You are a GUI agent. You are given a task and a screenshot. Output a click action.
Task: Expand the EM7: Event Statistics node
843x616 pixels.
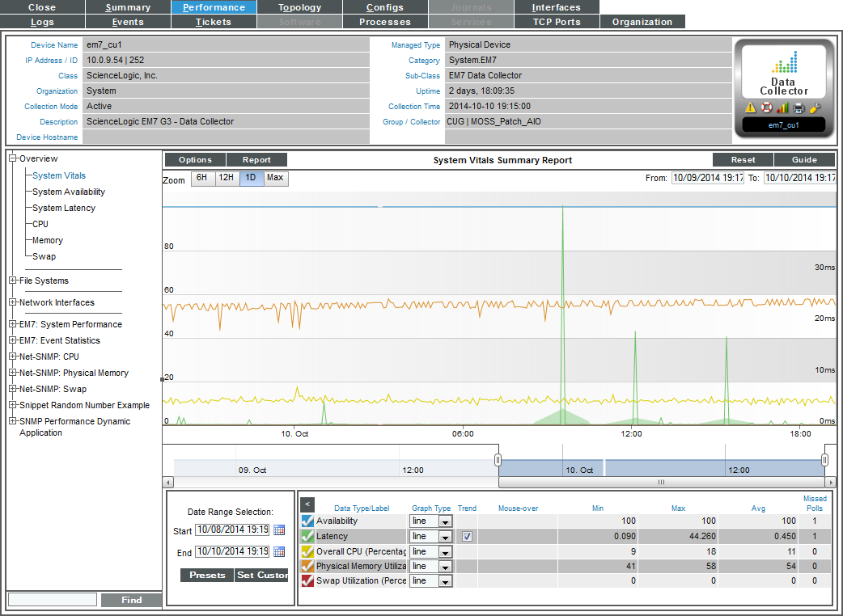(x=13, y=340)
